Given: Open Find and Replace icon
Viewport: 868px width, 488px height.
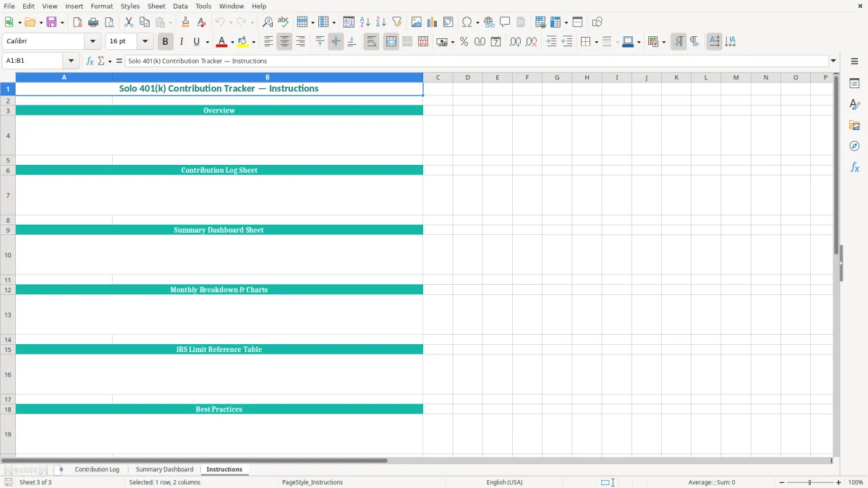Looking at the screenshot, I should [268, 22].
